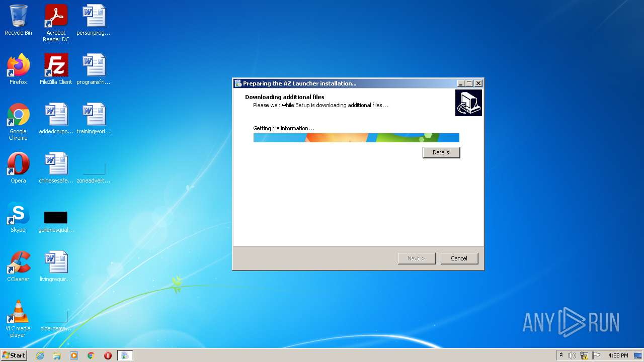Open the volume speaker tray icon
The height and width of the screenshot is (362, 644).
(572, 355)
